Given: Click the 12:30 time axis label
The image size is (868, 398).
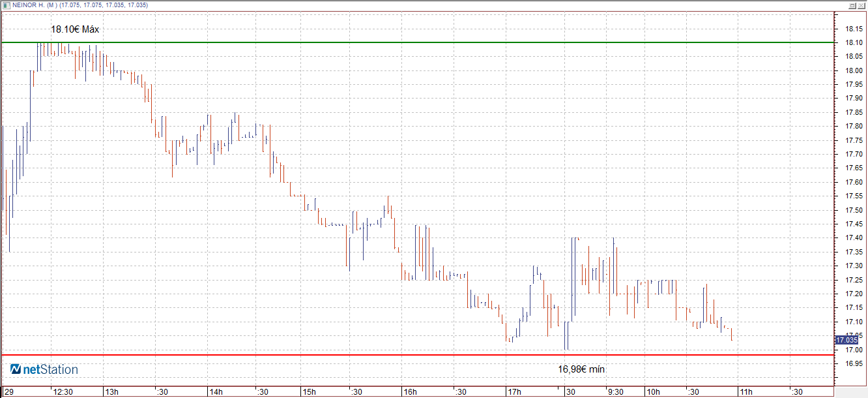Looking at the screenshot, I should click(63, 392).
